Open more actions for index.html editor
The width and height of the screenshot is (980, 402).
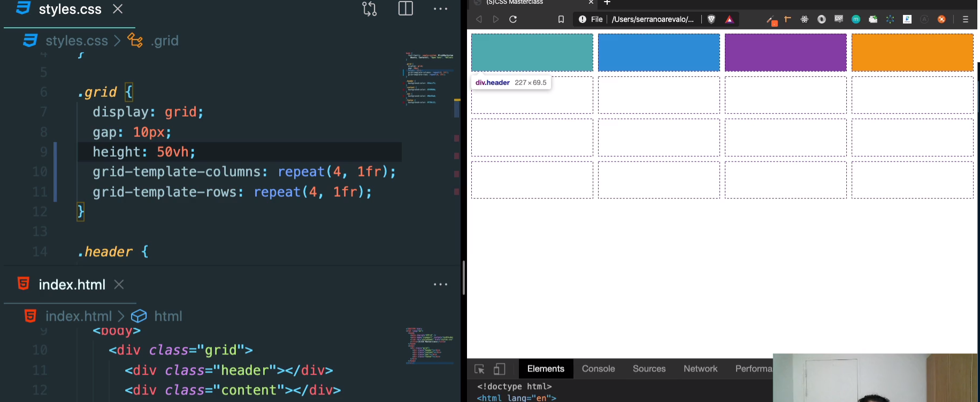[x=441, y=284]
